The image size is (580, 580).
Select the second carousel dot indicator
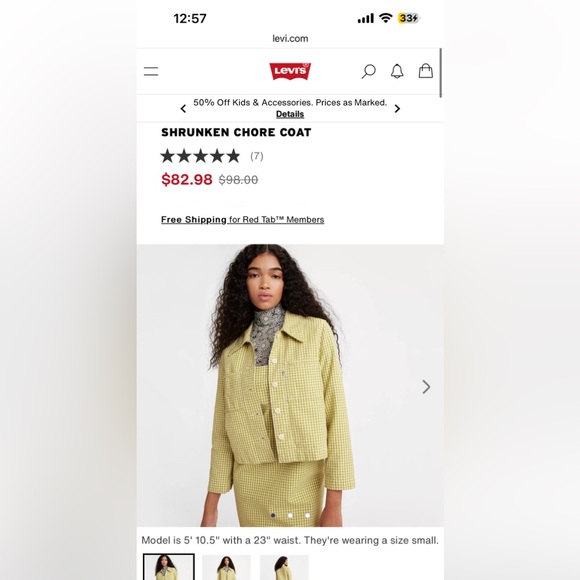[x=290, y=515]
